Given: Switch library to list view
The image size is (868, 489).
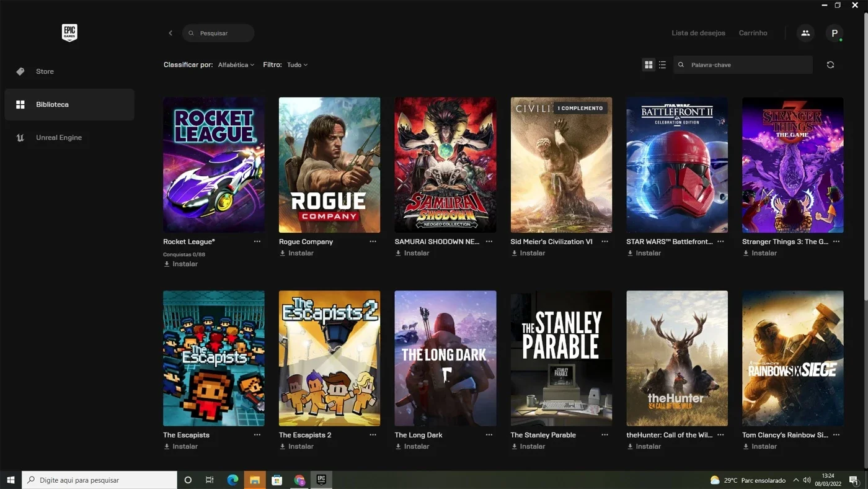Looking at the screenshot, I should [x=663, y=65].
